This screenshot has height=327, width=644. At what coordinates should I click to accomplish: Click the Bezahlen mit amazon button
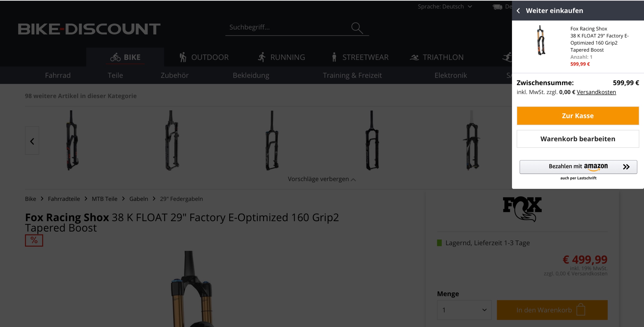pyautogui.click(x=578, y=167)
